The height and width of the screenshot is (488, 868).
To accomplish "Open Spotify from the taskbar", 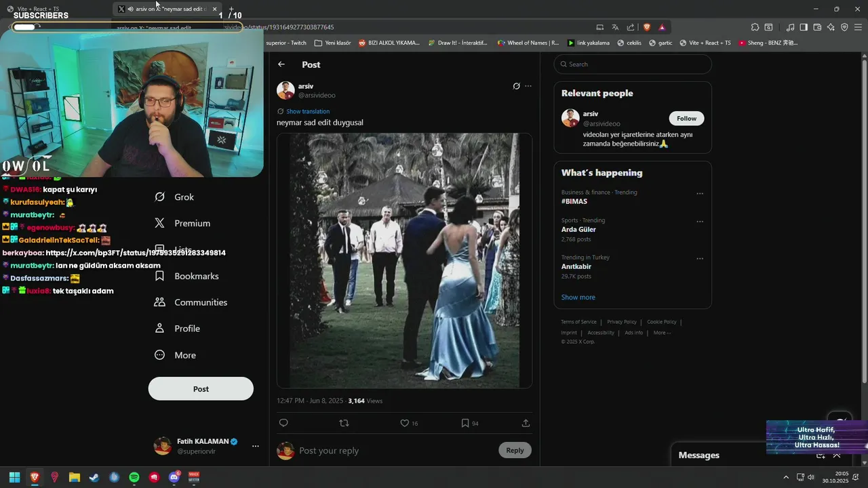I will (134, 477).
